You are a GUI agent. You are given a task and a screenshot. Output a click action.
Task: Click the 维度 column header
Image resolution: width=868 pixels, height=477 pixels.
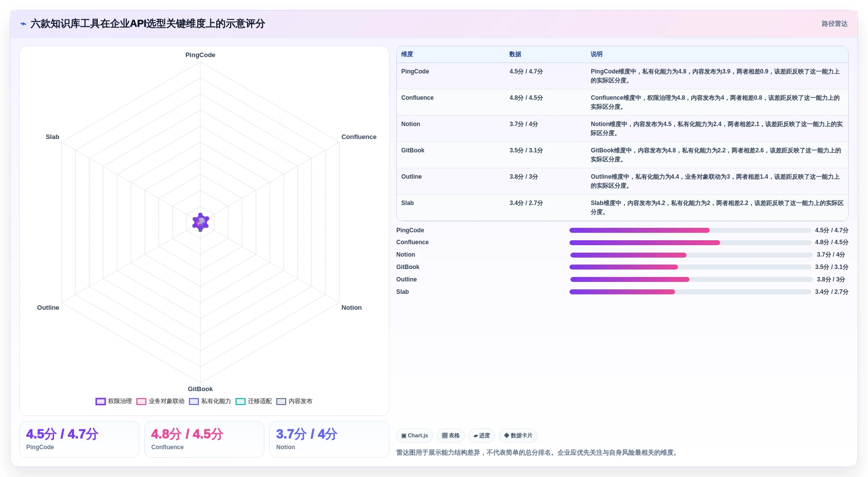407,54
